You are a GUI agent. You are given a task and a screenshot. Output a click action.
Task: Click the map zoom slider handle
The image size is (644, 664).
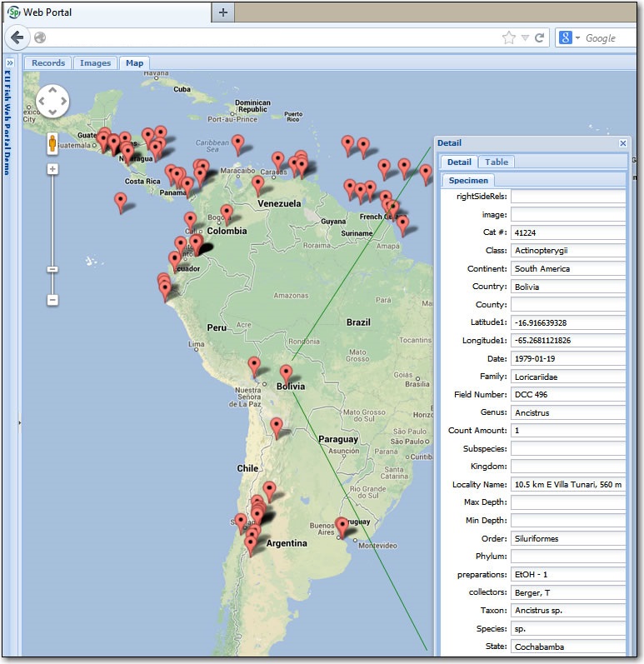(52, 269)
